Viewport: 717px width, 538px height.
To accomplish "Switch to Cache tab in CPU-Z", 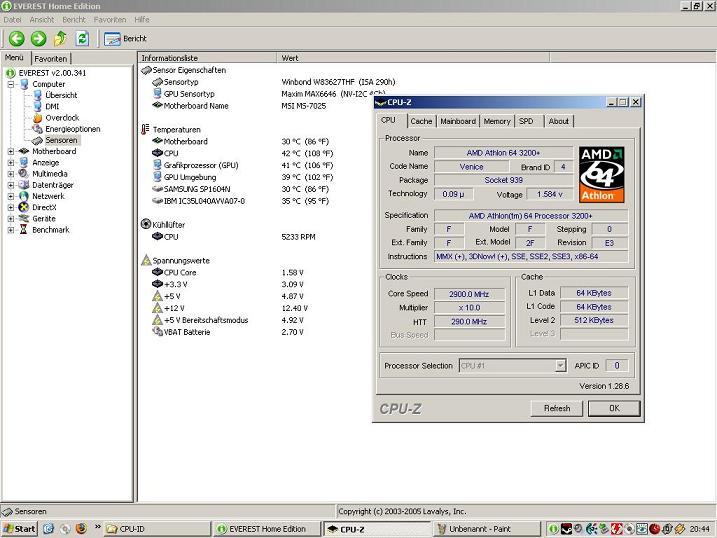I will [x=421, y=121].
